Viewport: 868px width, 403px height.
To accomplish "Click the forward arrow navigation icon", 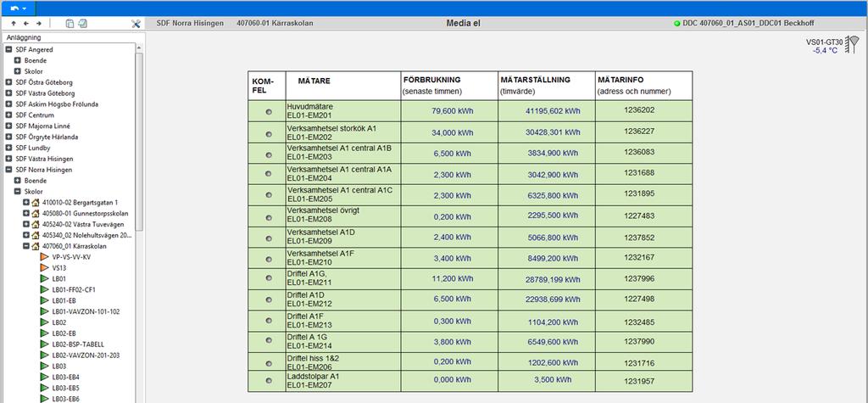I will (39, 23).
